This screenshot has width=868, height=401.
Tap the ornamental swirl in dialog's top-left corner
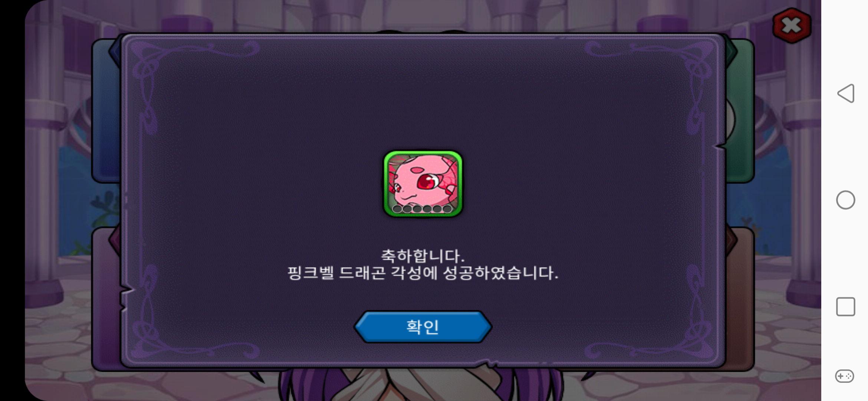tap(185, 63)
